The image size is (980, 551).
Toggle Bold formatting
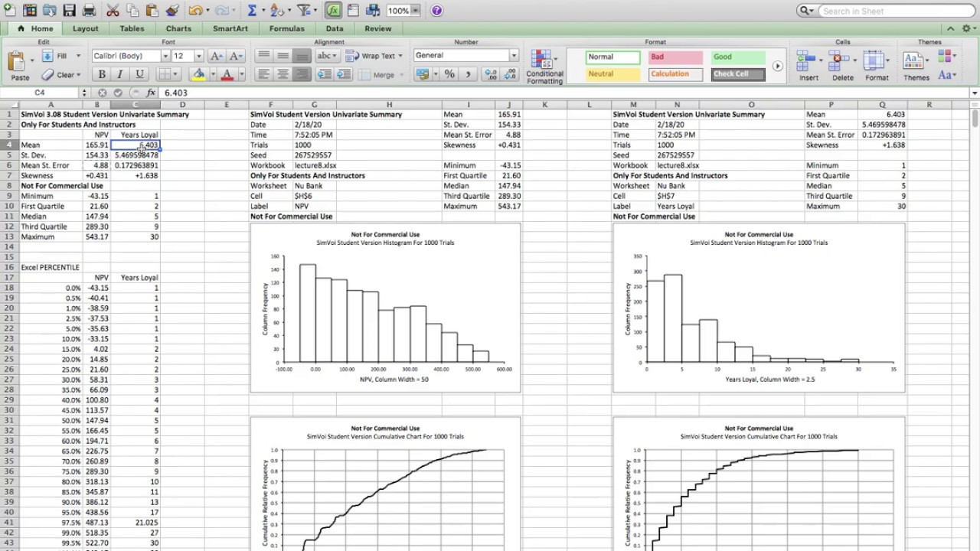click(x=101, y=74)
